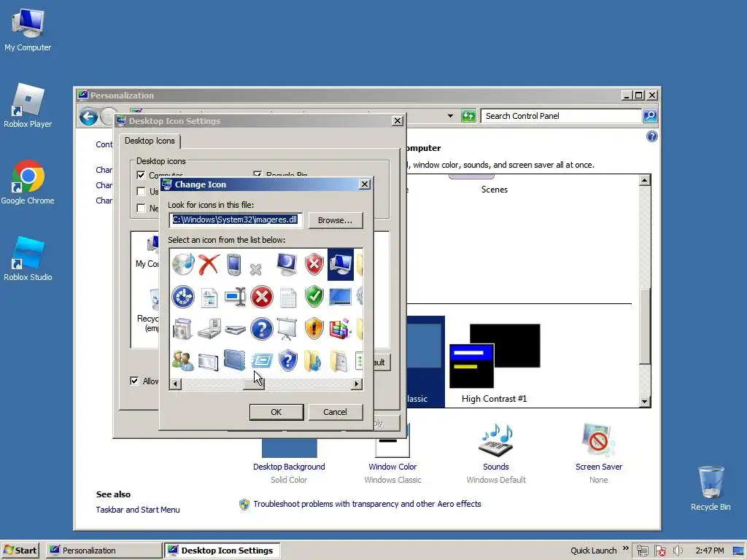This screenshot has height=560, width=747.
Task: Click icon list scroll right arrow
Action: point(356,384)
